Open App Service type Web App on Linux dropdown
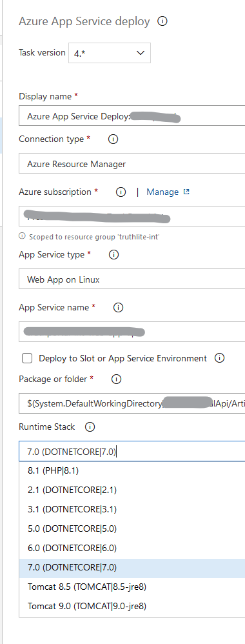Screen dimensions: 245x644 click(x=132, y=279)
